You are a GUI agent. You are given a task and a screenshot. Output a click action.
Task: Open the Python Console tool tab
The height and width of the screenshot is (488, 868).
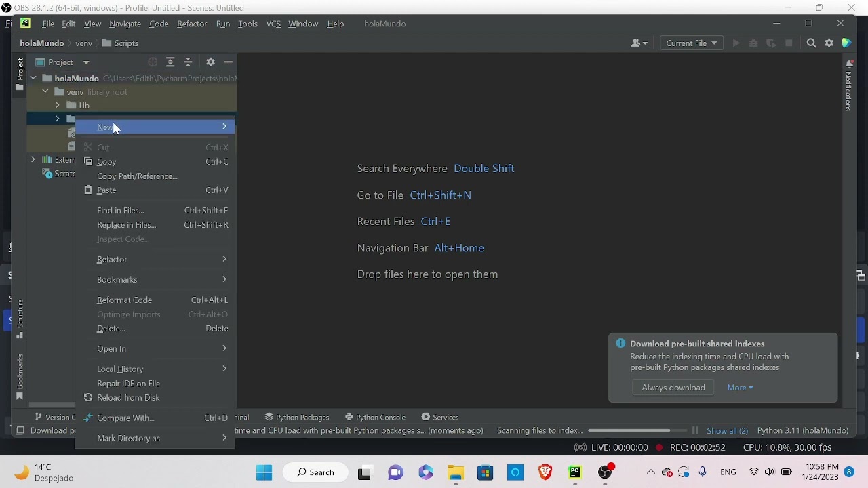coord(375,418)
